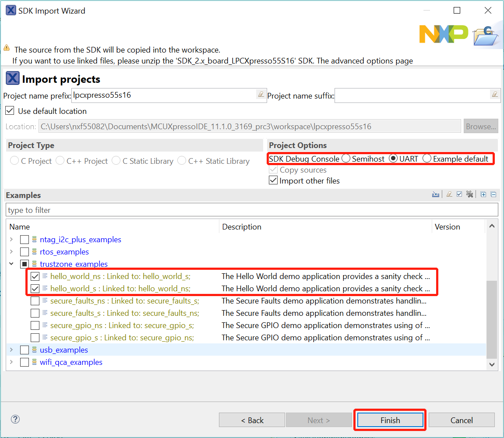
Task: Expand the usb_examples tree node
Action: [x=11, y=350]
